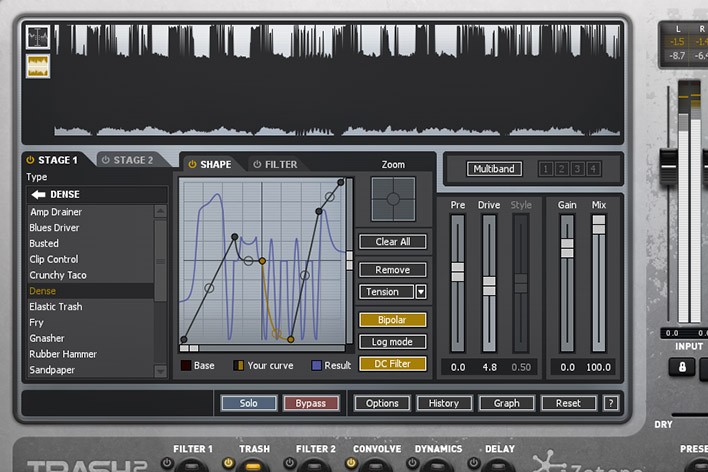Click the Clear All button
The image size is (708, 472).
tap(392, 242)
